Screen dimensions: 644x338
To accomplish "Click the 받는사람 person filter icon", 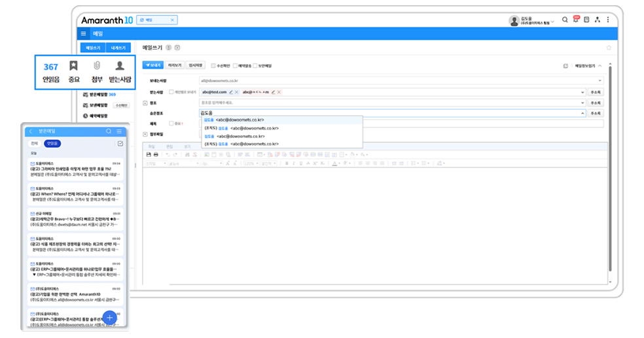I will [x=120, y=65].
